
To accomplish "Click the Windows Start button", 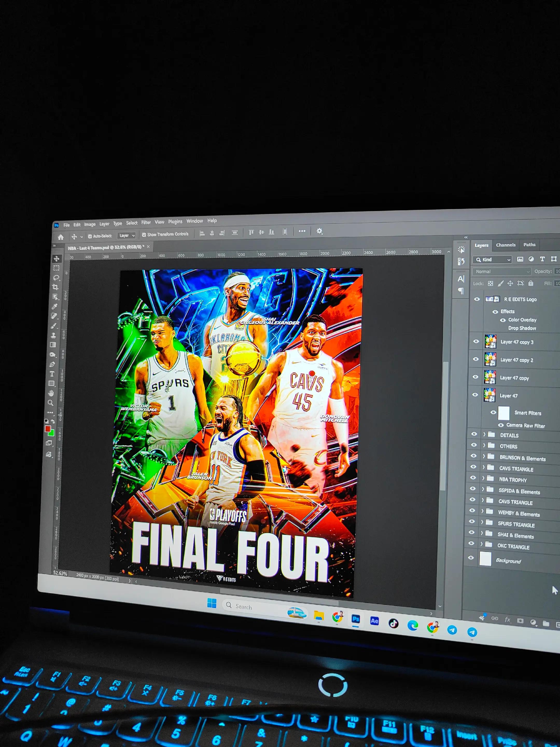I will coord(212,603).
